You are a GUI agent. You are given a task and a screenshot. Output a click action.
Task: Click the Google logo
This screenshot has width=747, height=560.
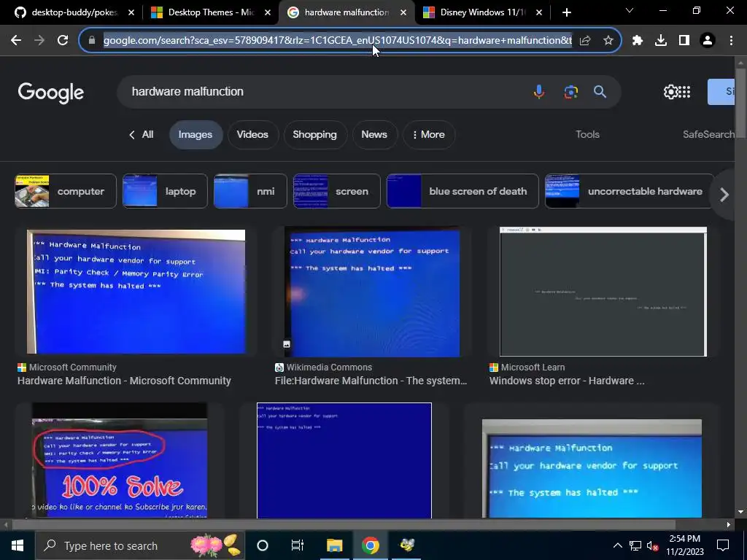50,93
